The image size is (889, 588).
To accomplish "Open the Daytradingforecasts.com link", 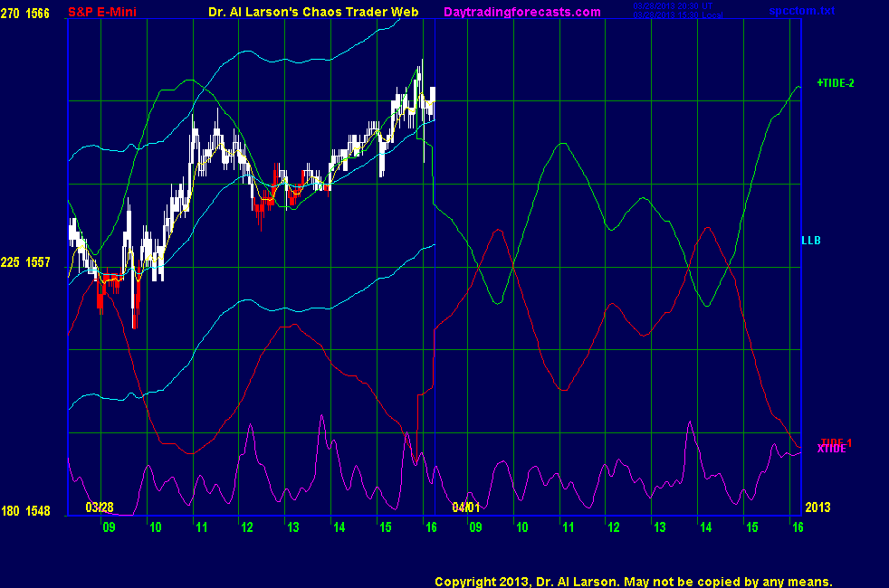I will [x=522, y=12].
